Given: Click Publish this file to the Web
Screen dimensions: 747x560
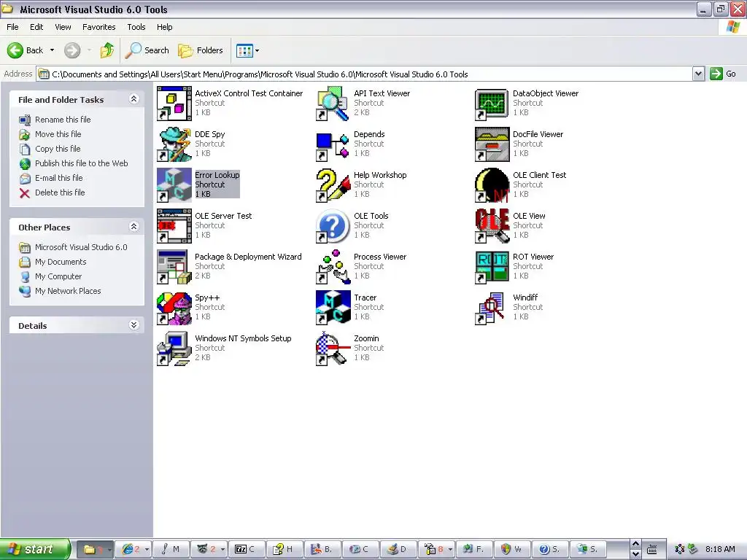Looking at the screenshot, I should [x=82, y=163].
